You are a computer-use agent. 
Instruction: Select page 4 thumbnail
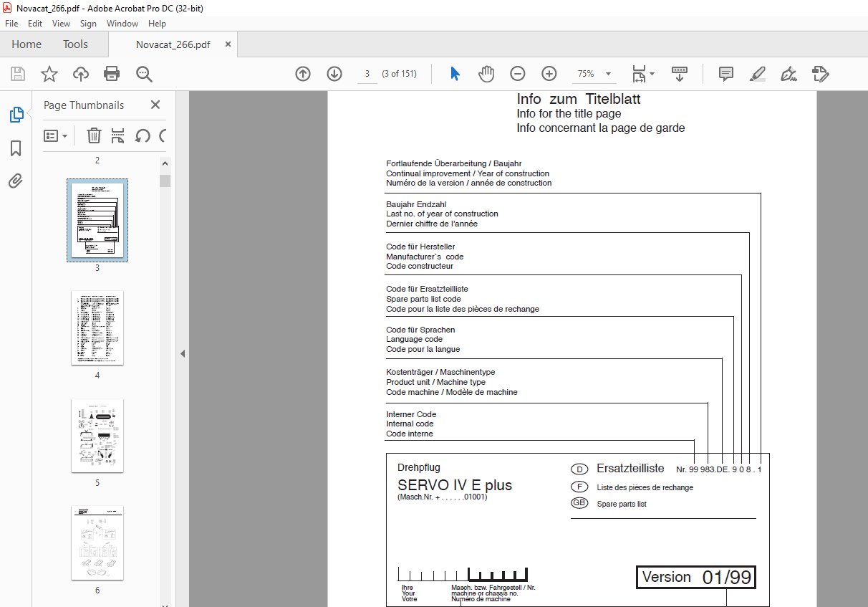(97, 328)
